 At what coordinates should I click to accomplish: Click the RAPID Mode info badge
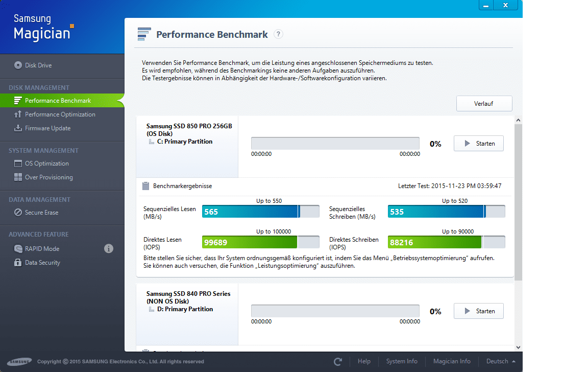coord(109,248)
